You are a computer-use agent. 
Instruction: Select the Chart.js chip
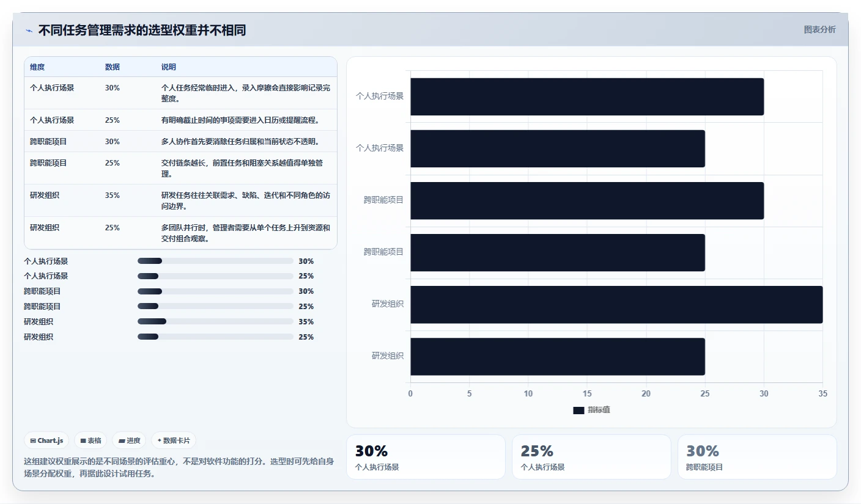(x=46, y=440)
